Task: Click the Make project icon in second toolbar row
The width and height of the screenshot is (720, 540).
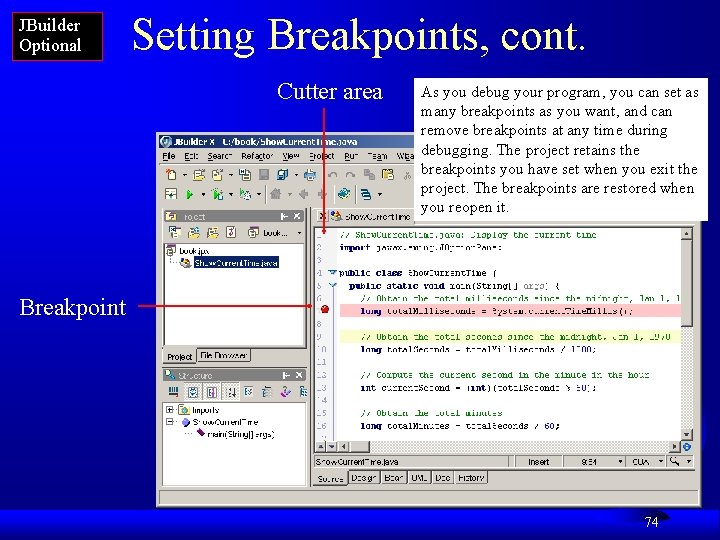Action: (171, 194)
